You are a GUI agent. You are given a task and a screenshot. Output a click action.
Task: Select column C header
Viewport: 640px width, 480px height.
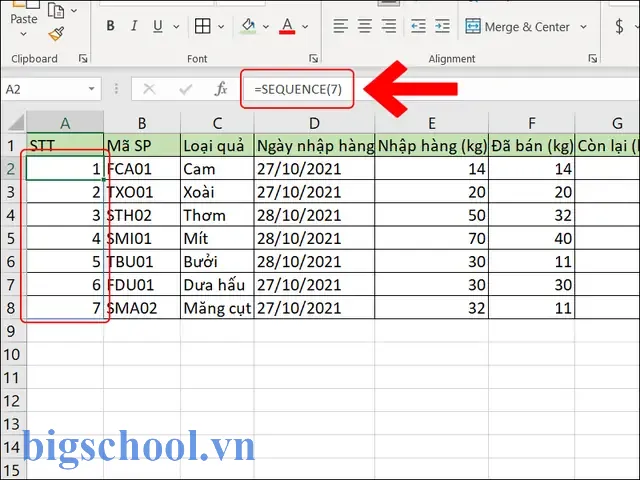(217, 122)
